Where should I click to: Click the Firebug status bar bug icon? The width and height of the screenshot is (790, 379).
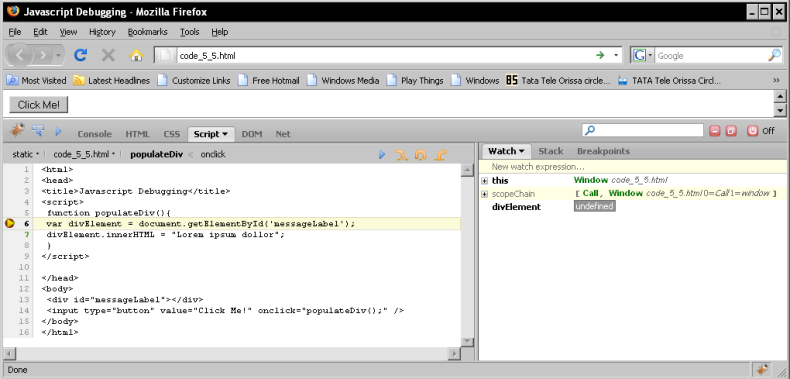click(x=762, y=369)
